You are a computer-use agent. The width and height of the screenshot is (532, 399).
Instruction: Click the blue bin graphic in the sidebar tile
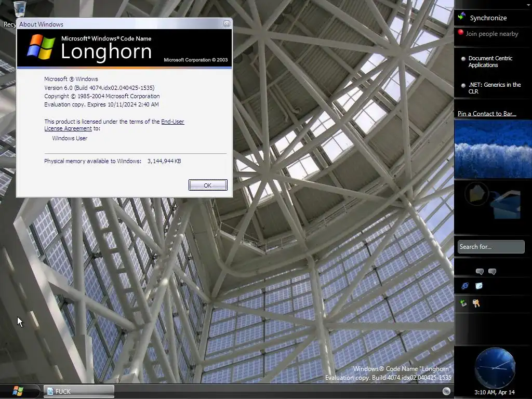pyautogui.click(x=506, y=205)
